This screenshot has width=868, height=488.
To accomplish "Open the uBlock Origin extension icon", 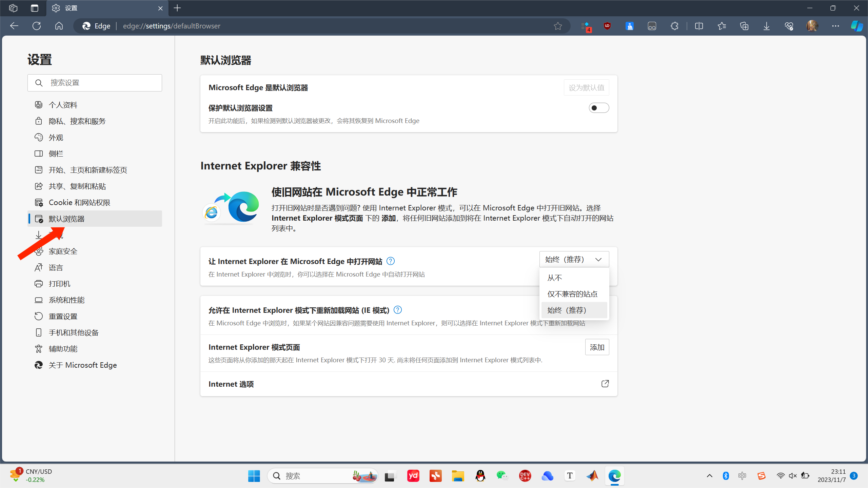I will (607, 26).
